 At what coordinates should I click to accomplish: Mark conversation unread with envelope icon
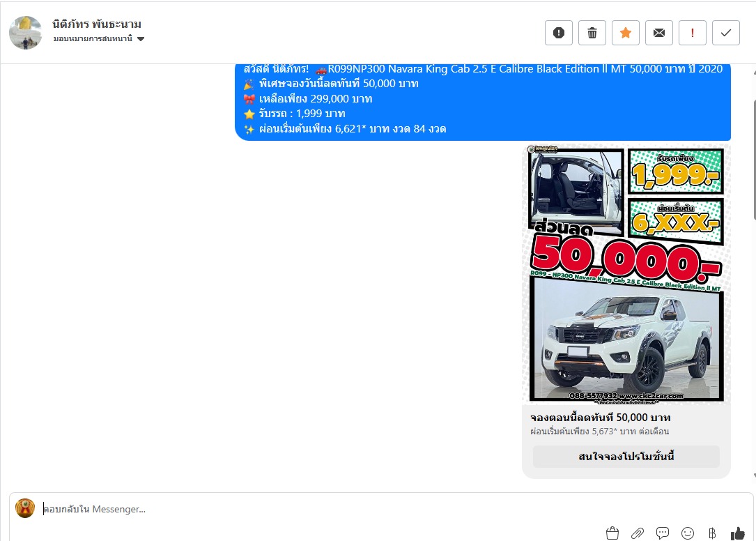tap(658, 33)
